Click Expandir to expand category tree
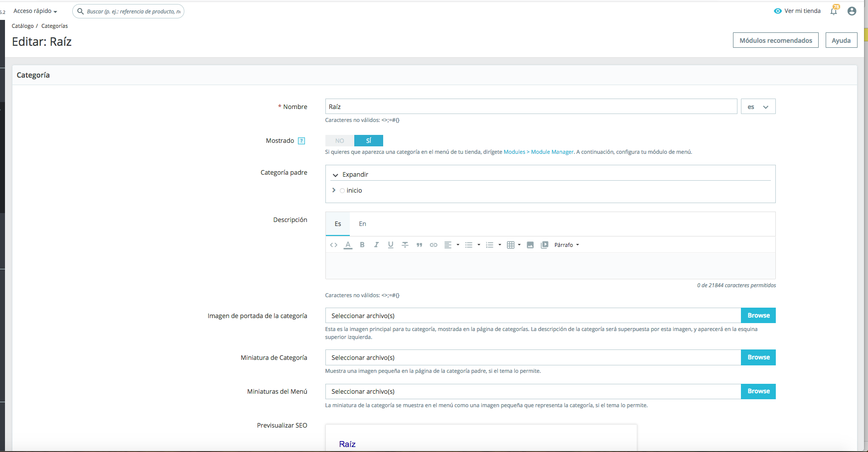 [350, 175]
